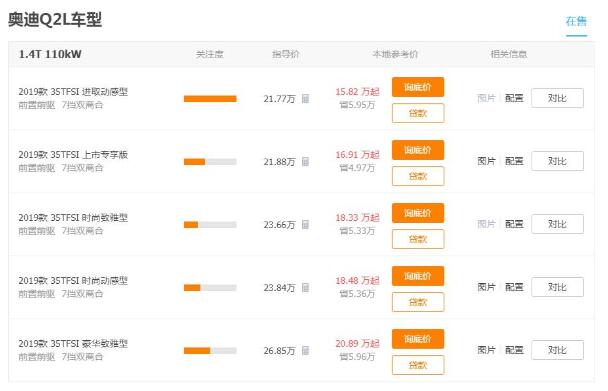Click 对比 button for 豪华致雅型

(x=557, y=350)
